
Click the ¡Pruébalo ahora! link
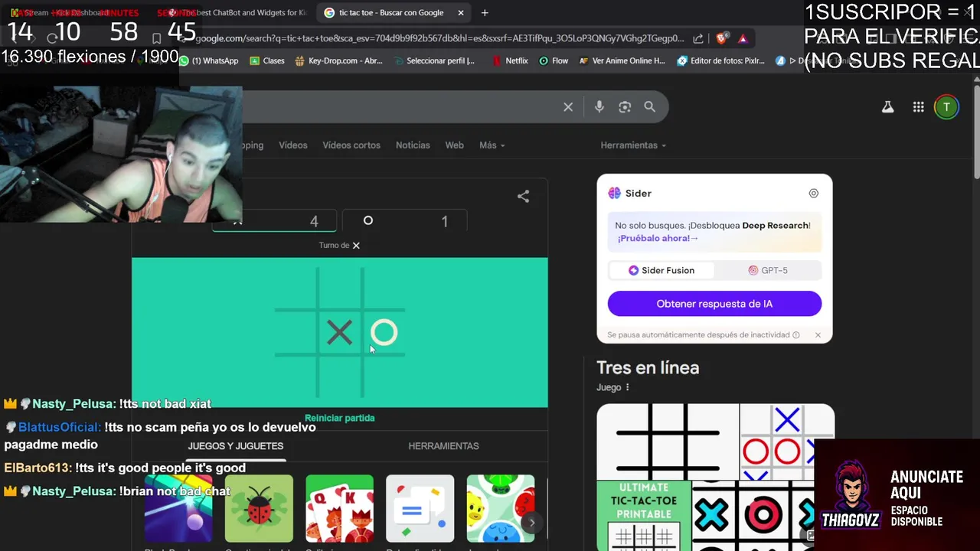pyautogui.click(x=658, y=238)
